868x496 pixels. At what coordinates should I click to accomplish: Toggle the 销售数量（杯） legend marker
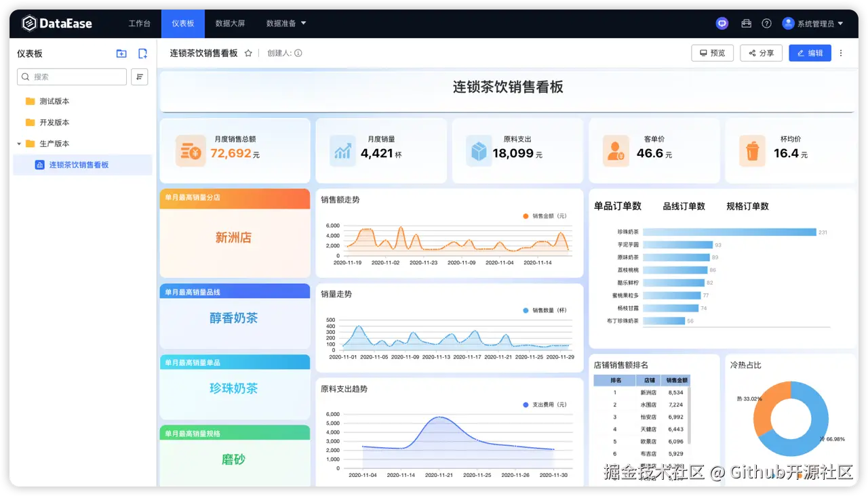526,310
